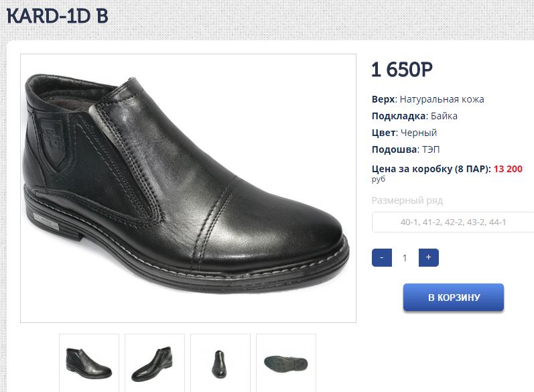The image size is (534, 392).
Task: Select the size row box 40-1, 41-2
Action: pos(453,222)
